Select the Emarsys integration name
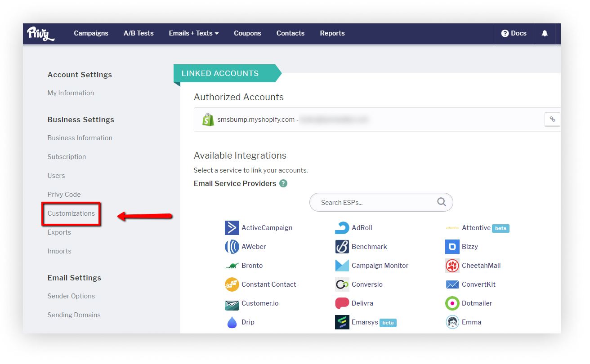590x364 pixels. 365,322
